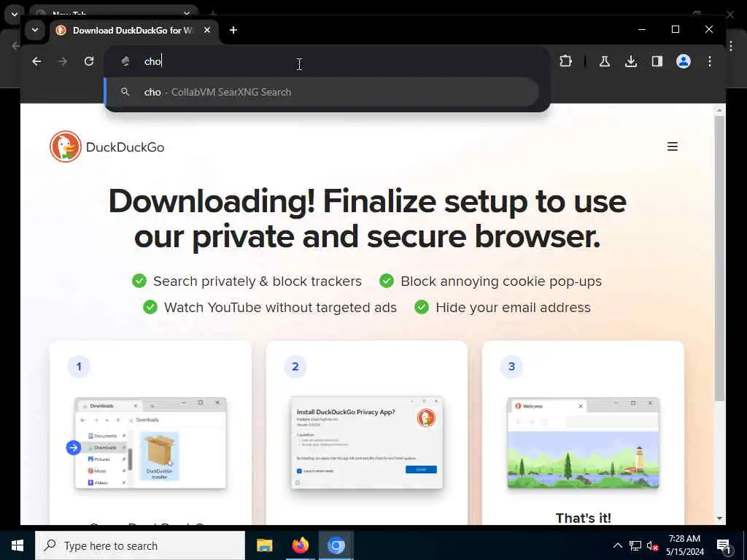Show hidden system tray icons
747x560 pixels.
click(x=617, y=545)
